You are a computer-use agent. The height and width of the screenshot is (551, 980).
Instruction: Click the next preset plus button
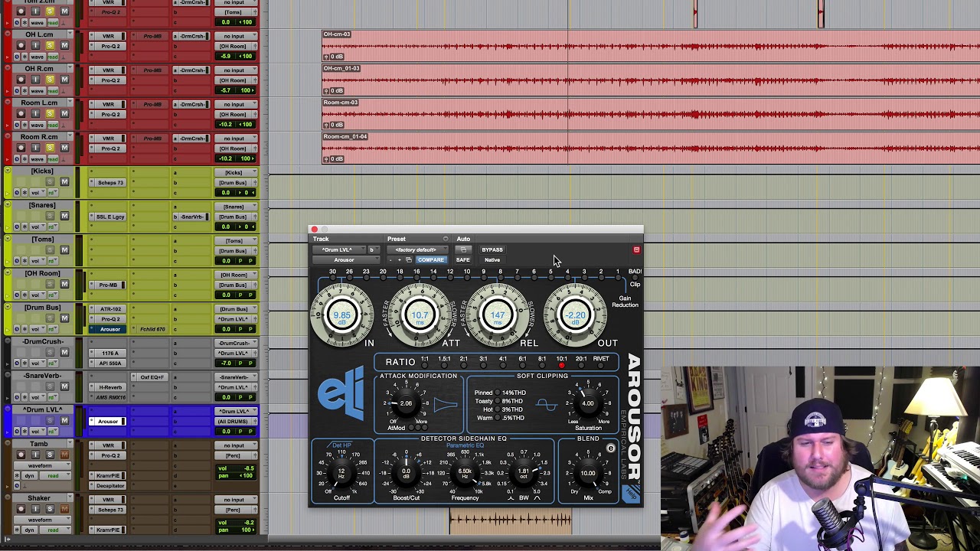click(x=399, y=260)
